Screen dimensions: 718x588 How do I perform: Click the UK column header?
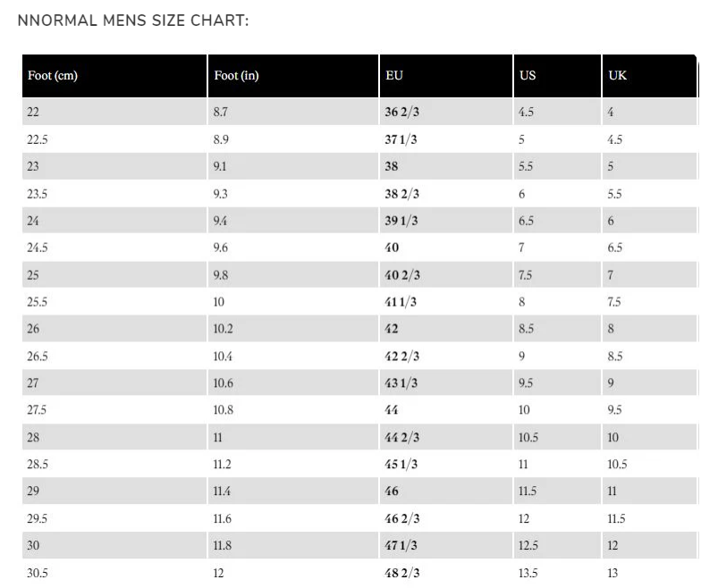(649, 76)
